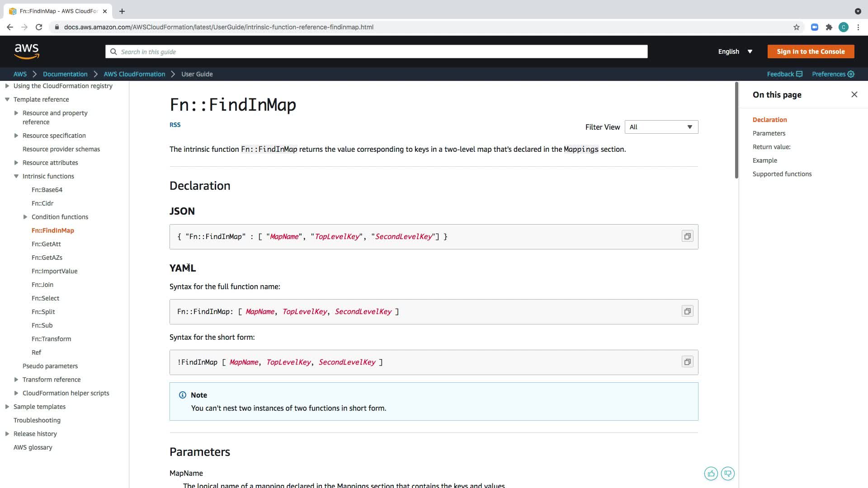This screenshot has width=868, height=488.
Task: Click the thumbs up feedback icon
Action: (711, 474)
